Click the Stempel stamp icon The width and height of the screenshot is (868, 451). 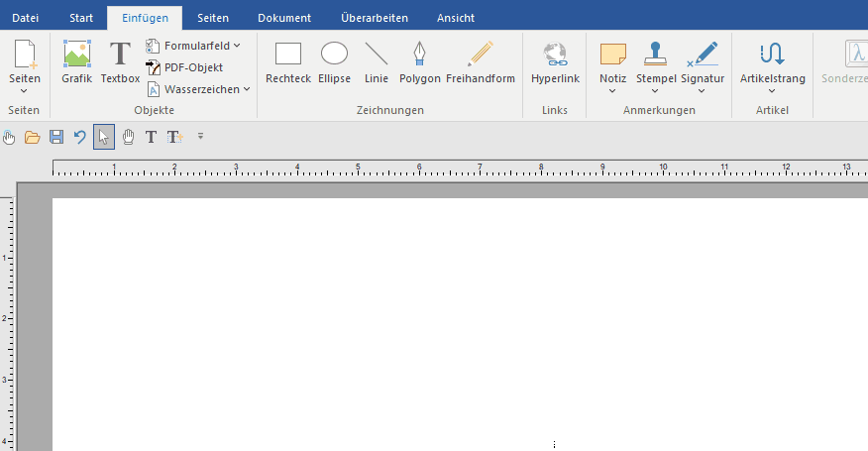point(655,55)
